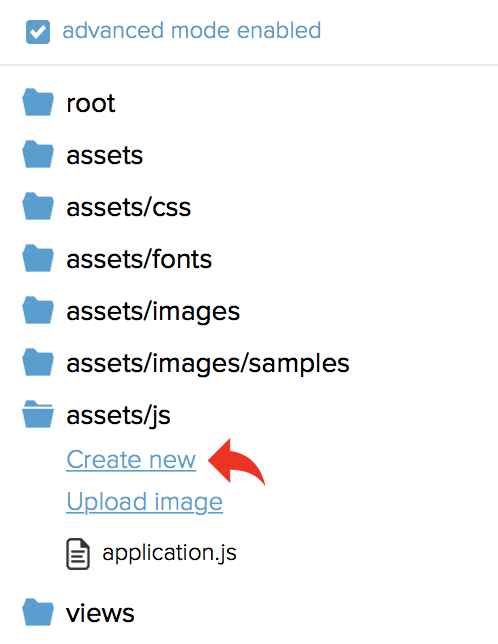Image resolution: width=498 pixels, height=644 pixels.
Task: Open Create new link under assets/js
Action: click(131, 460)
